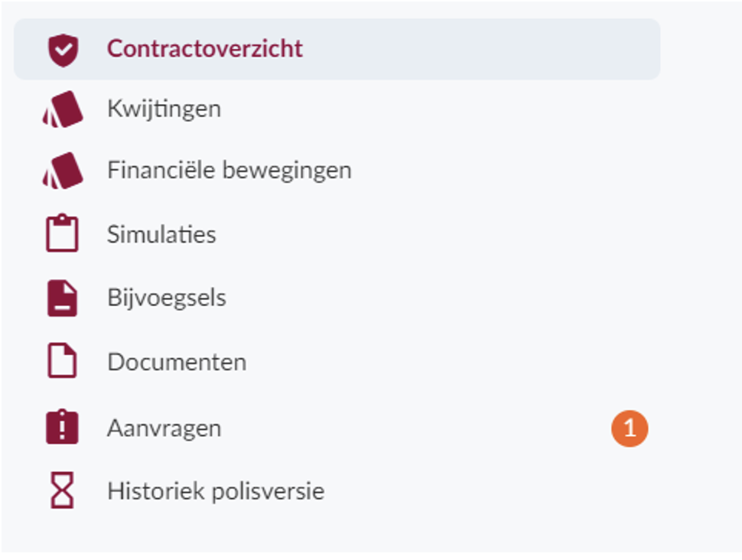View Historiek polisversie

coord(337,490)
